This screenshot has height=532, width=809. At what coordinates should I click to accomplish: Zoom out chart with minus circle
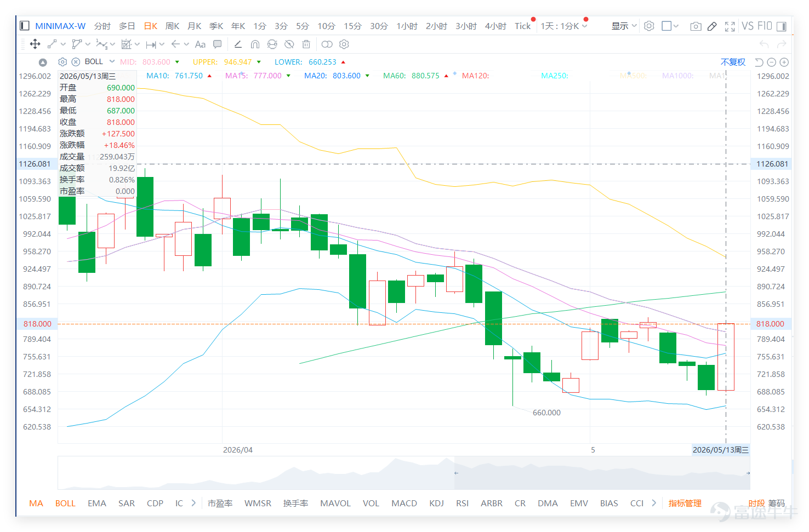(x=772, y=62)
